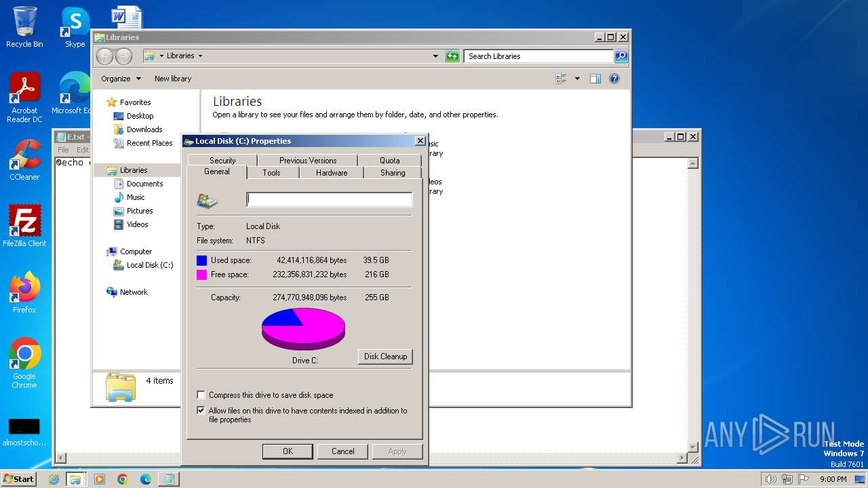Open Chrome from the taskbar
Screen dimensions: 868x488
coord(123,479)
